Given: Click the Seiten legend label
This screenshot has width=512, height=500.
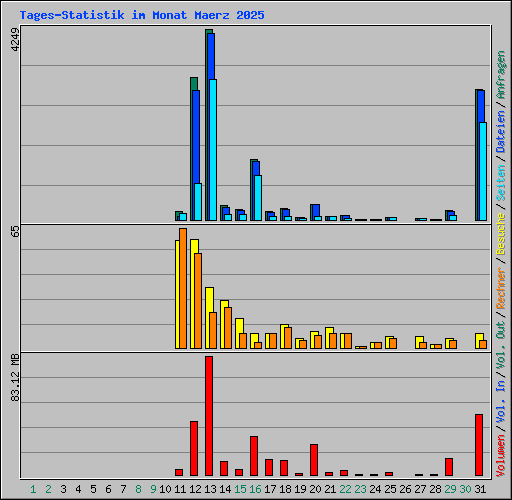Looking at the screenshot, I should click(500, 182).
